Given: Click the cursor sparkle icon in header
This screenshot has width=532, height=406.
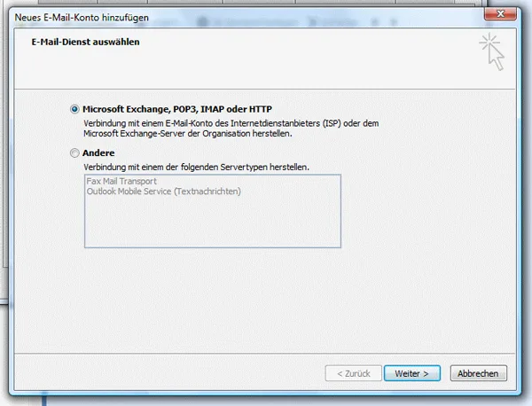Looking at the screenshot, I should [491, 51].
